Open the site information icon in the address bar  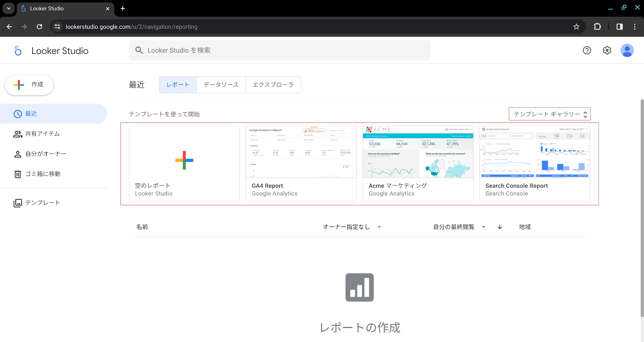[57, 27]
